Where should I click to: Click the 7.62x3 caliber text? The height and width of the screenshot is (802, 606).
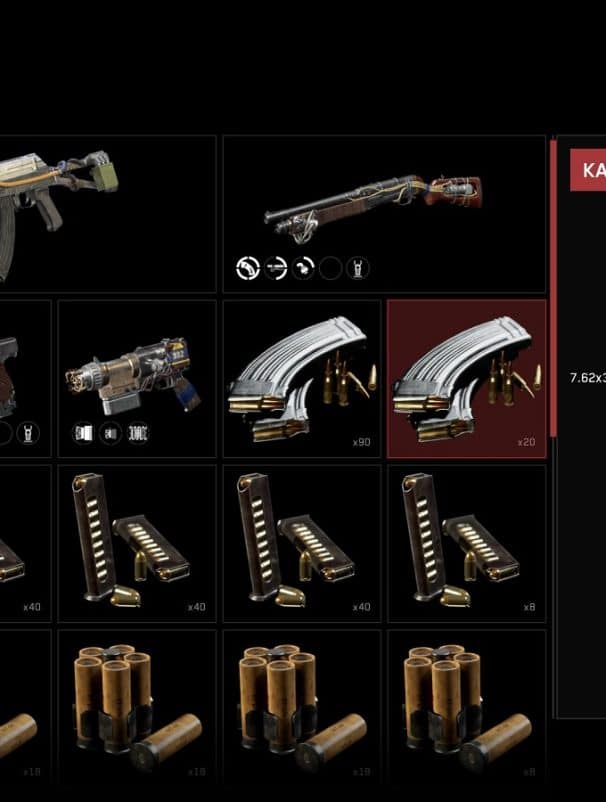pos(588,378)
